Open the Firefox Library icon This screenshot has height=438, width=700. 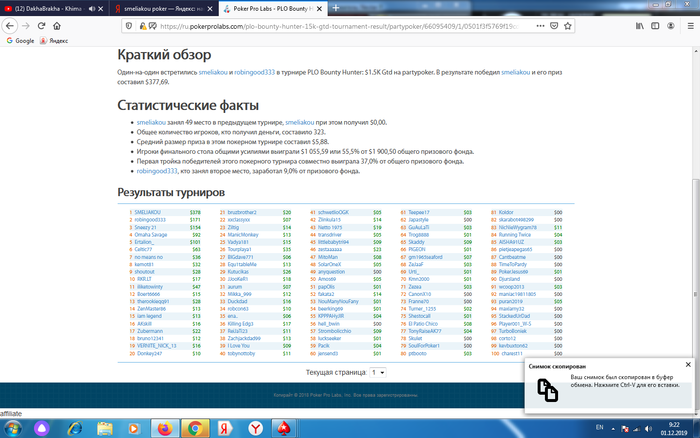(640, 26)
